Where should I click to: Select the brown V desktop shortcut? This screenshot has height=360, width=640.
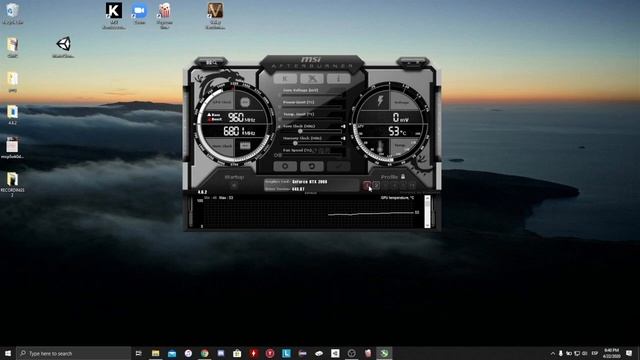tap(215, 16)
